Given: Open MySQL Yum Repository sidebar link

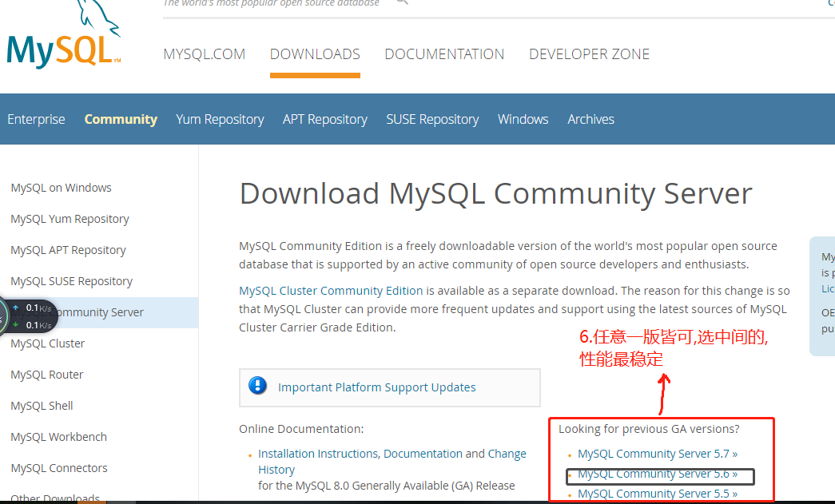Looking at the screenshot, I should click(70, 220).
